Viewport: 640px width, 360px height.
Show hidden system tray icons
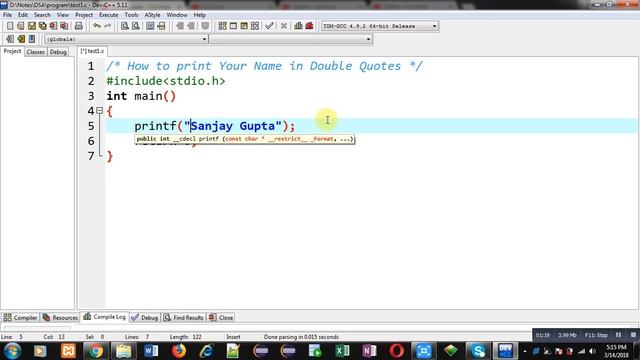[x=525, y=351]
